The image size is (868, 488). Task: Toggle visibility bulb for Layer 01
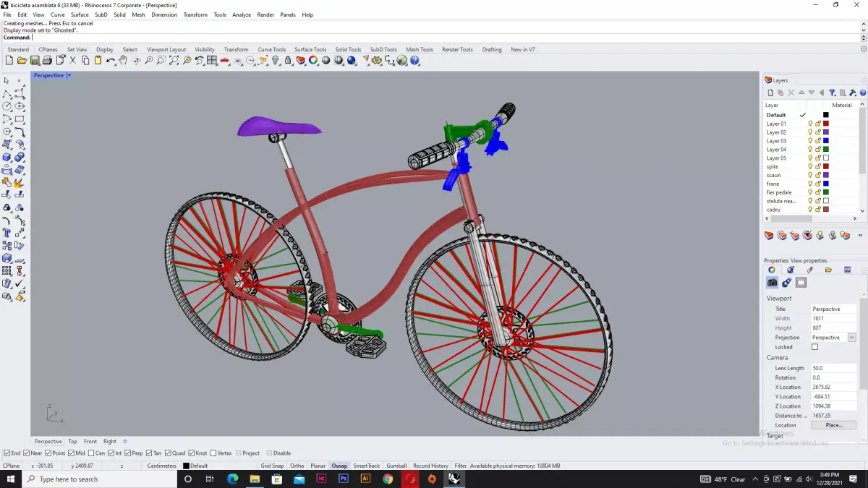pyautogui.click(x=810, y=124)
